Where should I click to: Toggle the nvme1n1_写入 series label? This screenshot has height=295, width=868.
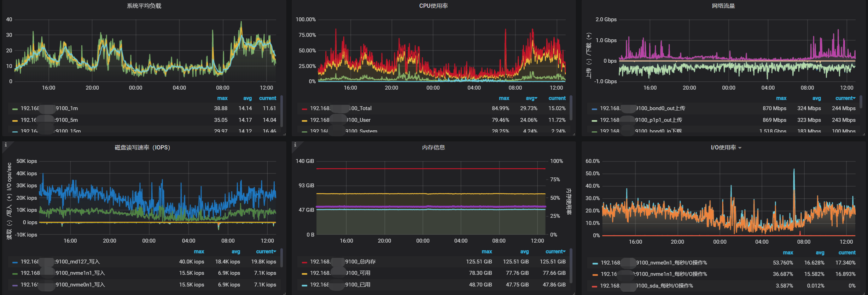[x=63, y=273]
